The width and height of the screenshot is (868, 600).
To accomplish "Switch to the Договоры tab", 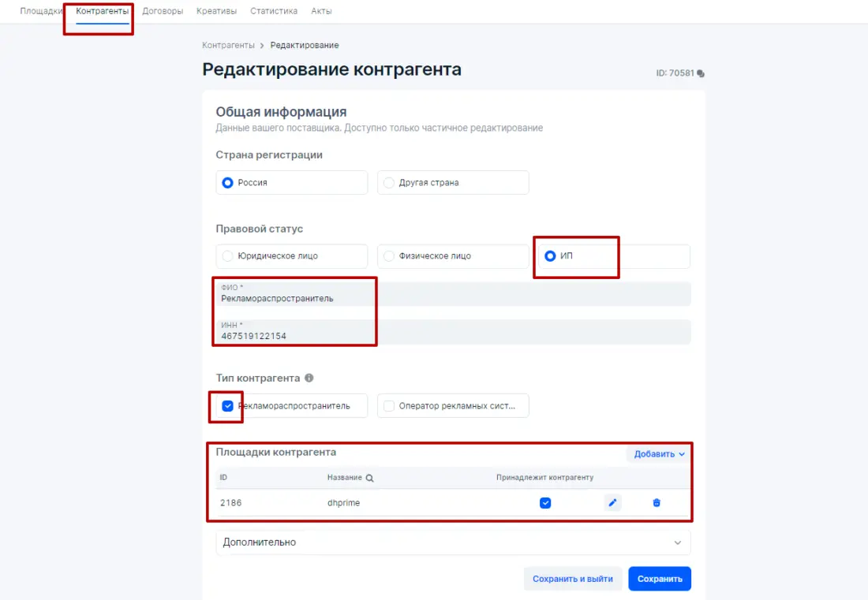I will (163, 11).
